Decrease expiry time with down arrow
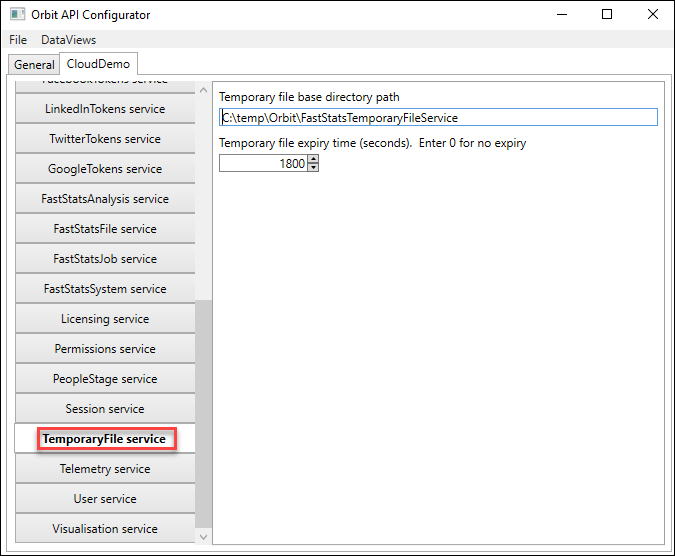The height and width of the screenshot is (556, 675). point(313,167)
